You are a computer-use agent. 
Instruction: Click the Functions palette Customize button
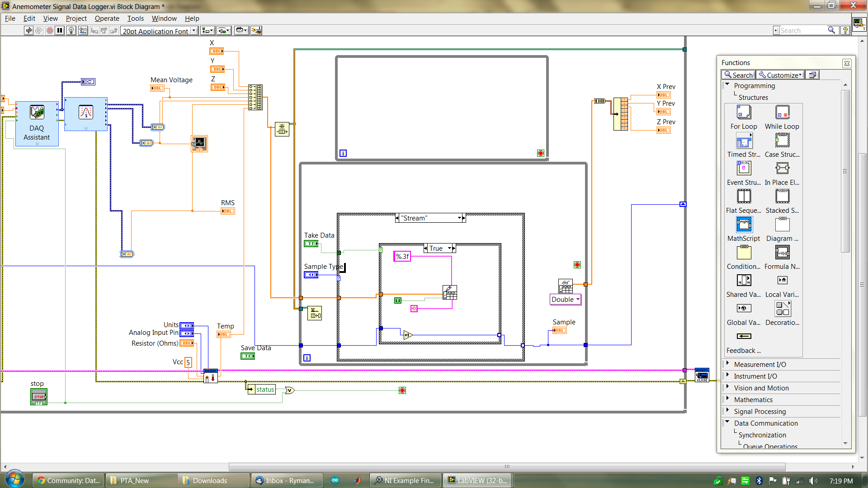[780, 75]
